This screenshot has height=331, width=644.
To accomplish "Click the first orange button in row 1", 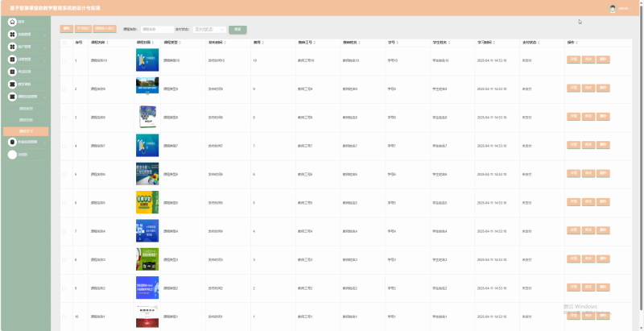I will [573, 60].
